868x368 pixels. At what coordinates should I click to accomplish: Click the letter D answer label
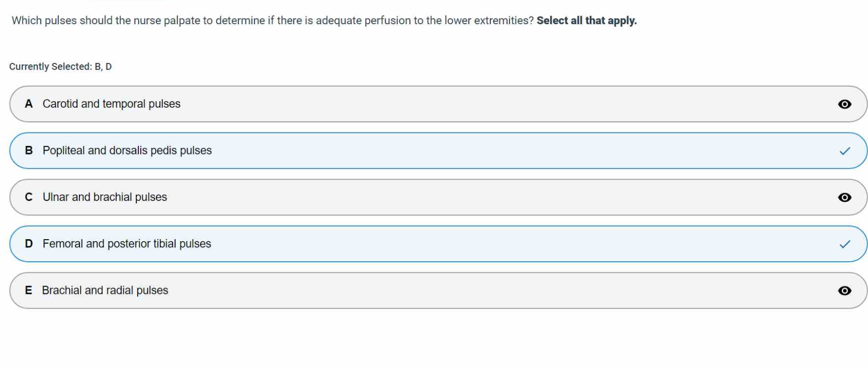(29, 244)
